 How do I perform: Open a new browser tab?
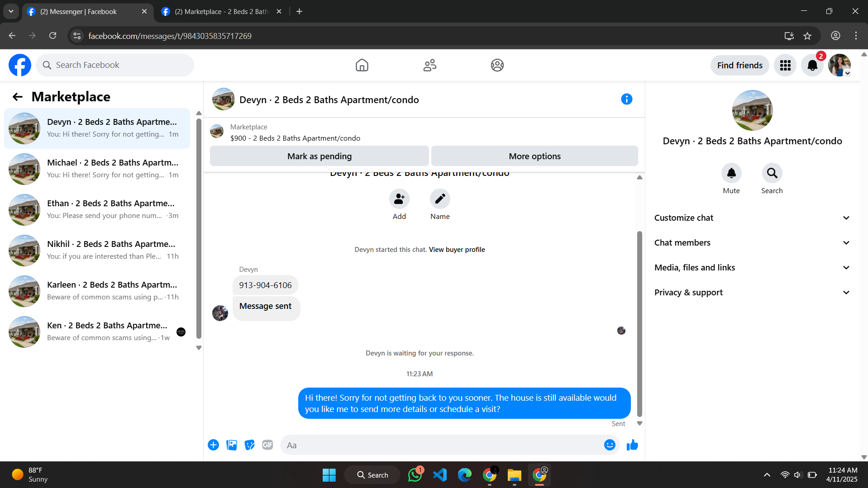click(x=299, y=12)
